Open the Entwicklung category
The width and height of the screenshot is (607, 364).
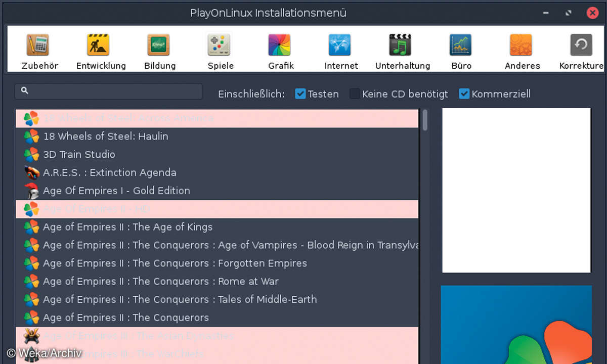point(98,45)
